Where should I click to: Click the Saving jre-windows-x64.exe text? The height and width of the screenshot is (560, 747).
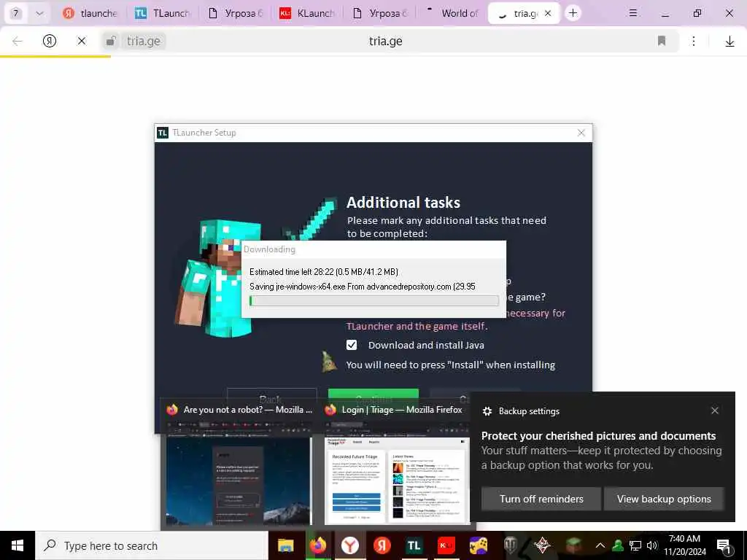363,287
